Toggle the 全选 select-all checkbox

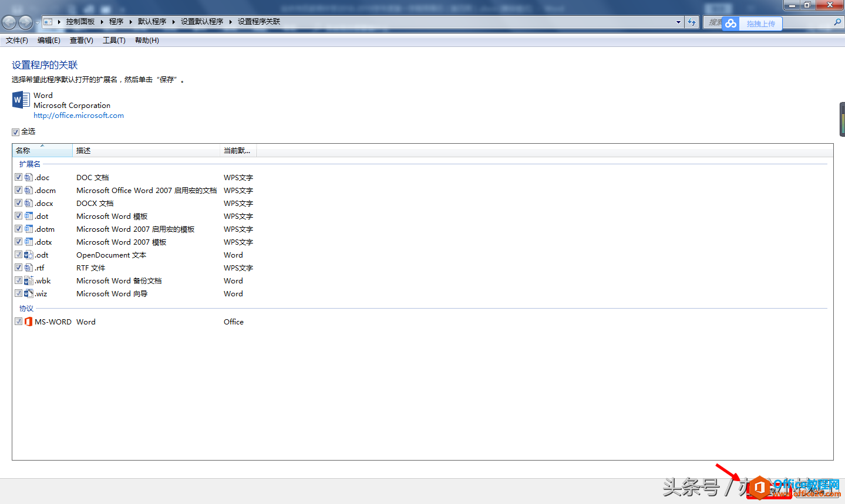click(x=15, y=132)
